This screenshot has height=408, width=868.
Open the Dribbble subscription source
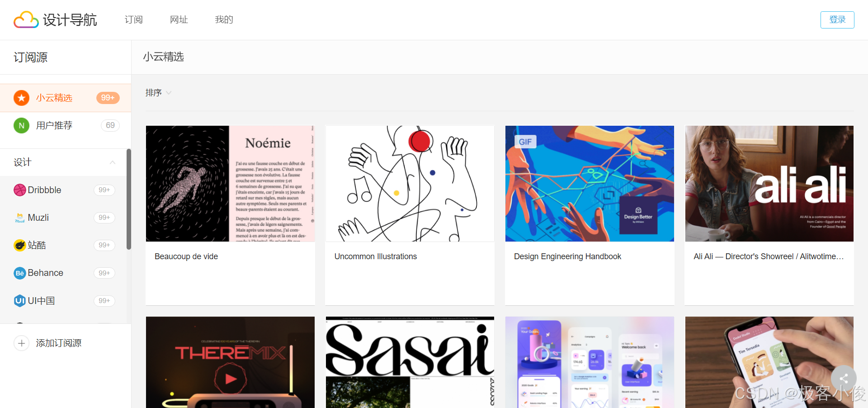click(63, 190)
